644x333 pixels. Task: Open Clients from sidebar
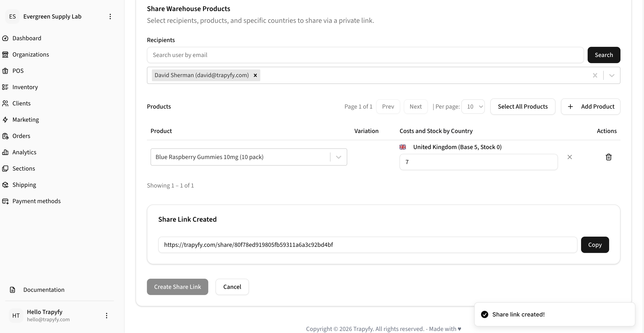point(22,103)
